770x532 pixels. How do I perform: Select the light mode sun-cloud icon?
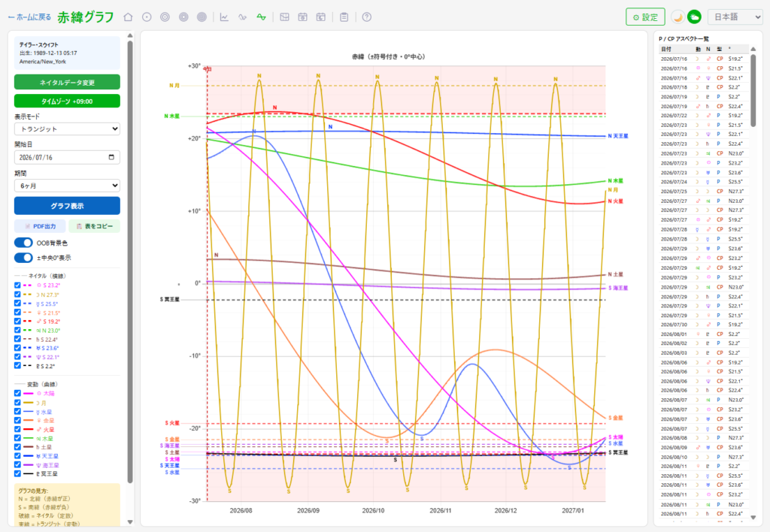pyautogui.click(x=694, y=17)
